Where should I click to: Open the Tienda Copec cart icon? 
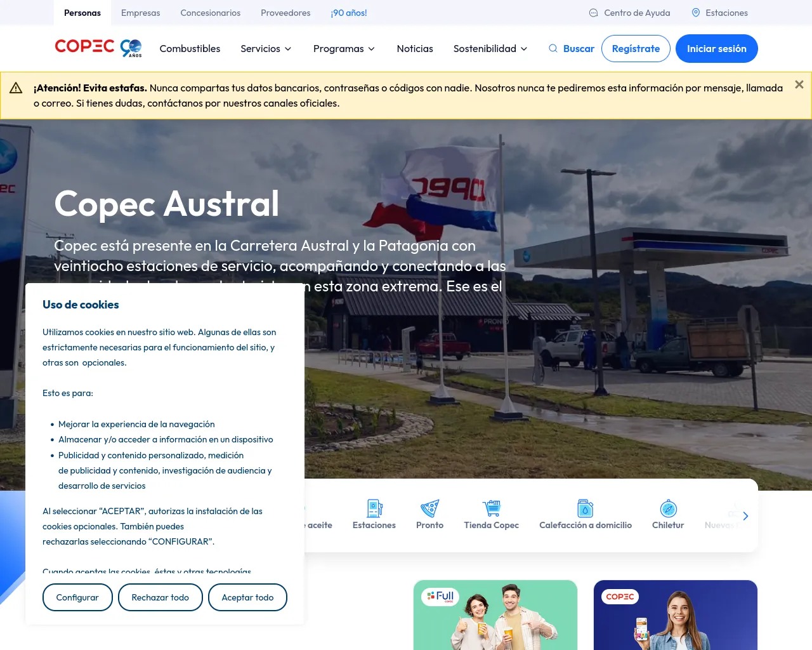[x=492, y=508]
